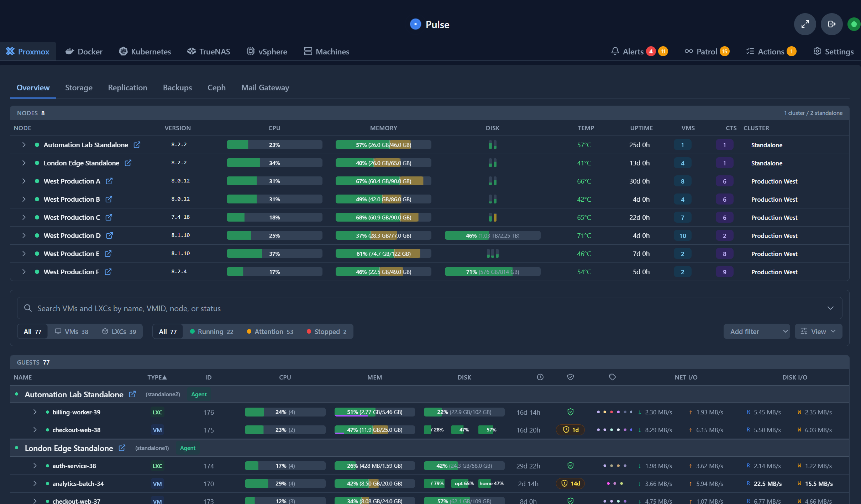Open external link for West Production C
Image resolution: width=861 pixels, height=504 pixels.
pos(109,217)
